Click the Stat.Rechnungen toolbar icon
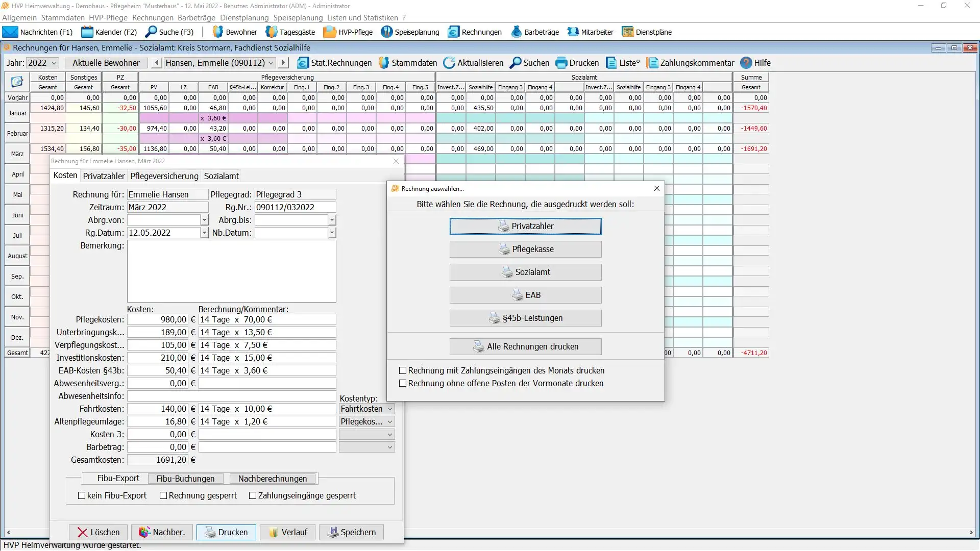Image resolution: width=980 pixels, height=551 pixels. coord(303,63)
